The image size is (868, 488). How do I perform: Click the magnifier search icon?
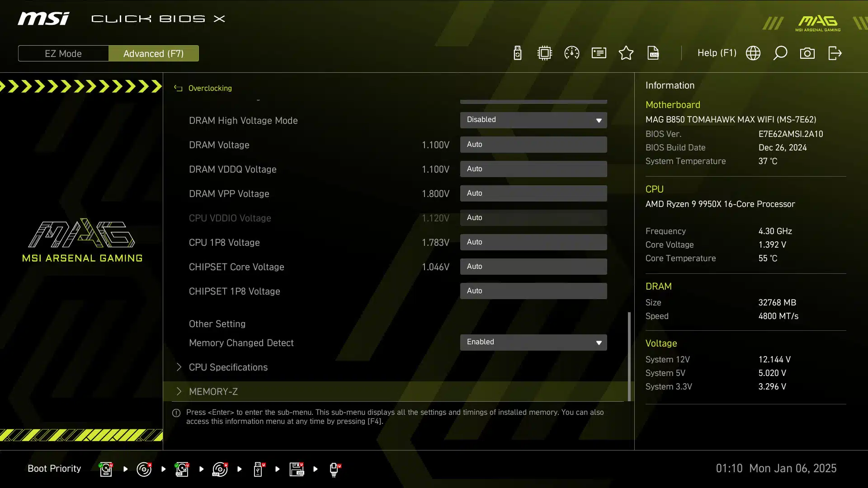click(780, 53)
